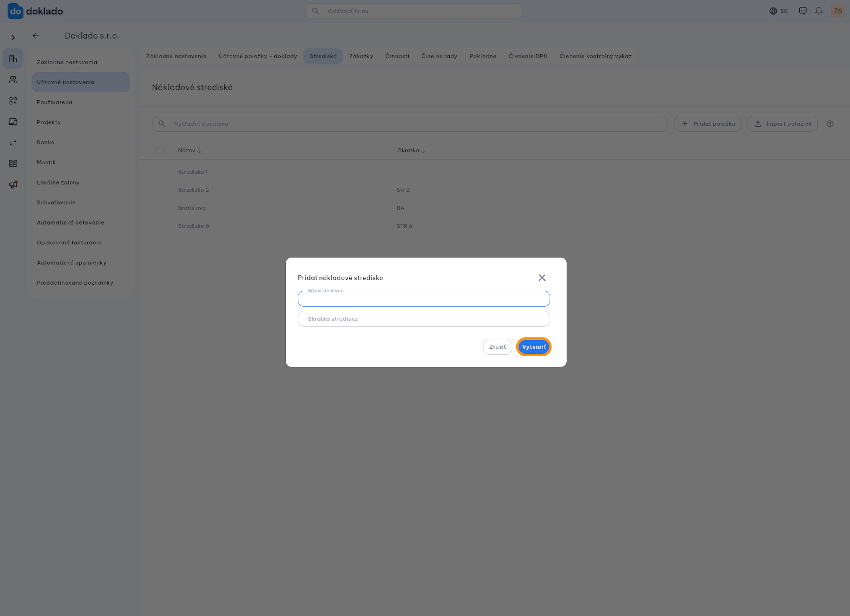Open the ZS user avatar menu
850x616 pixels.
[x=838, y=11]
